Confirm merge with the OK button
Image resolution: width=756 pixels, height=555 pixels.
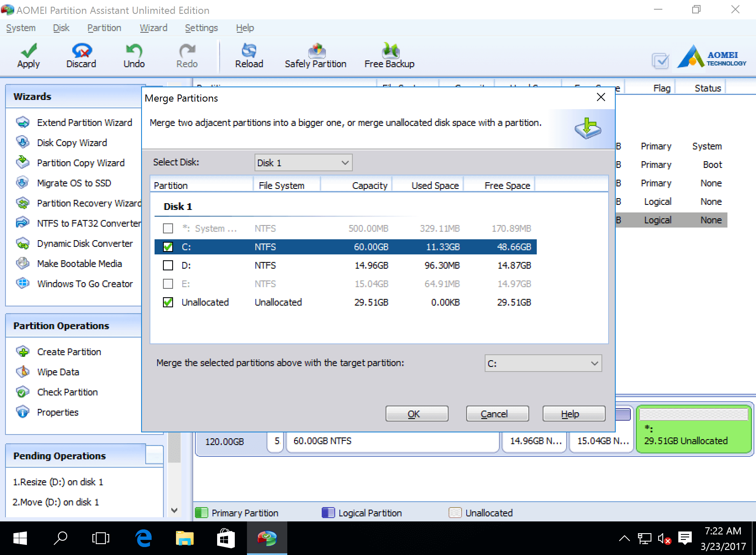tap(417, 414)
